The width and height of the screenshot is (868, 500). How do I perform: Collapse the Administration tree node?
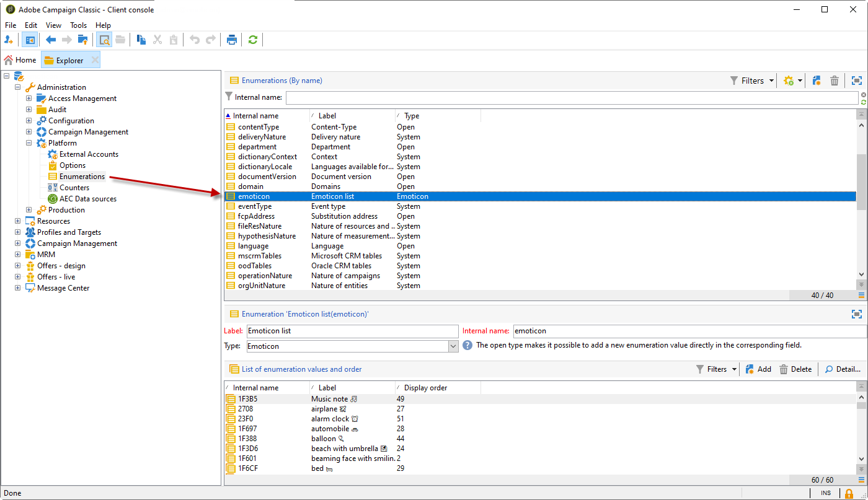tap(18, 87)
